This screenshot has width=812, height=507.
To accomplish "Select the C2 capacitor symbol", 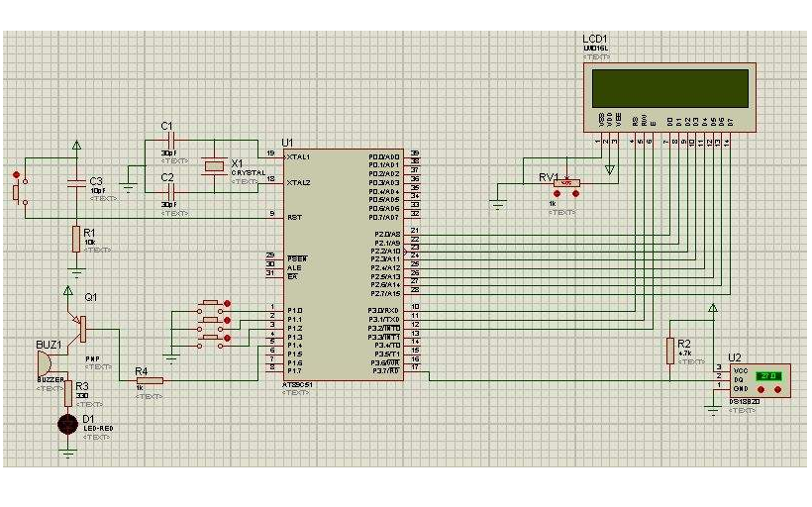I will [172, 192].
